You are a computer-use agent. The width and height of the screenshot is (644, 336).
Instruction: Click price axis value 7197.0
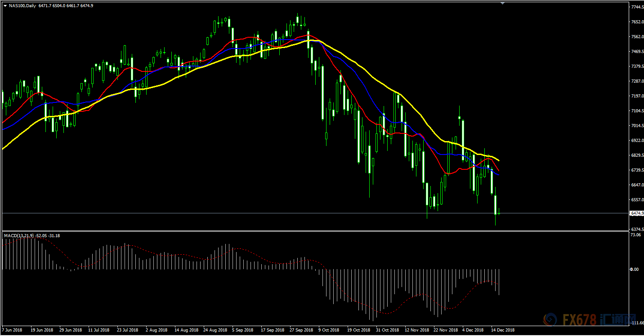click(x=637, y=96)
